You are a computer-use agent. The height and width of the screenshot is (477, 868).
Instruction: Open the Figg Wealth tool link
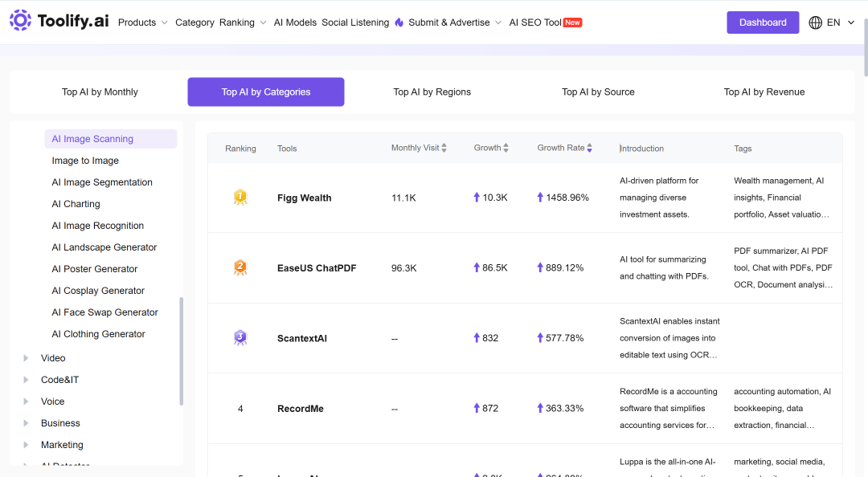[x=305, y=198]
